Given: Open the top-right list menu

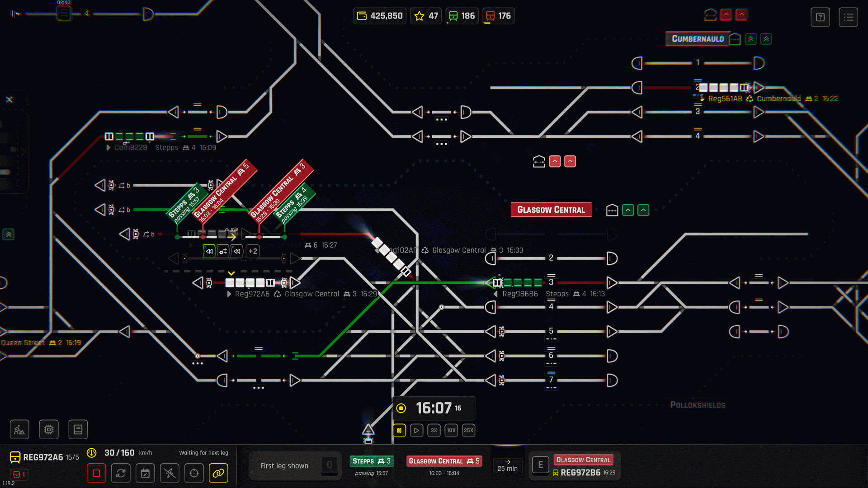Looking at the screenshot, I should point(848,17).
